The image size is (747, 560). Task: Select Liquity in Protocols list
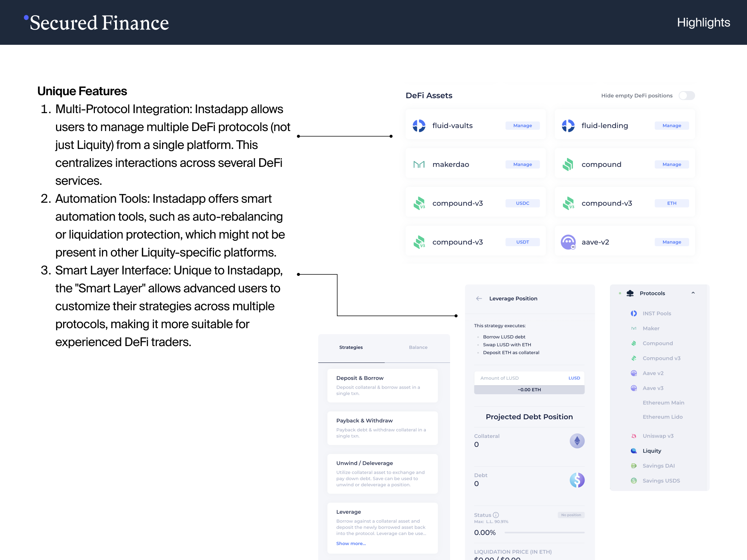tap(652, 451)
